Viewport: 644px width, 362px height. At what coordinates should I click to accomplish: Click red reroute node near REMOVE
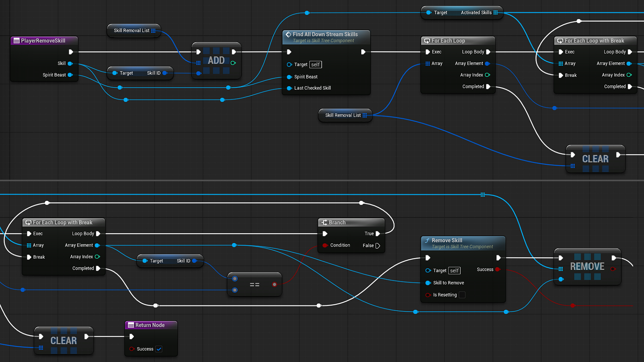(572, 305)
